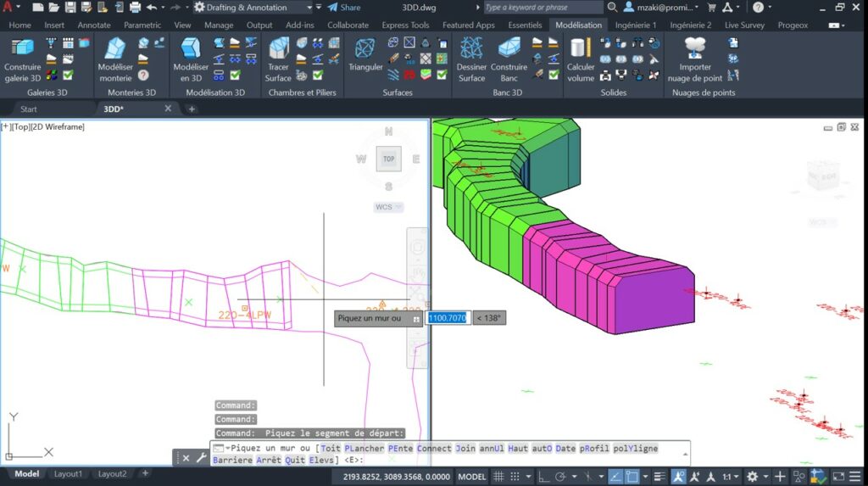Click the Dessiner Surface tool

pos(471,60)
